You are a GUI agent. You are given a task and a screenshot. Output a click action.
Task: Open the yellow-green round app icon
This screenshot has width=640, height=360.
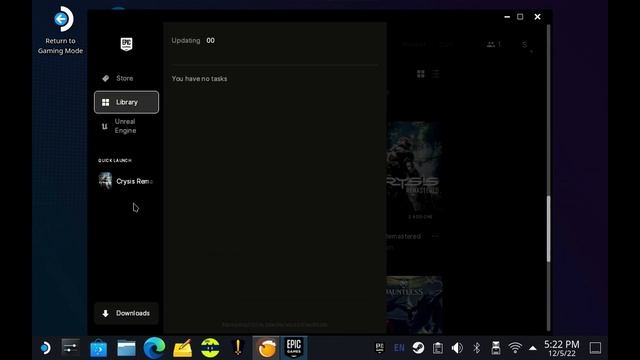coord(210,348)
